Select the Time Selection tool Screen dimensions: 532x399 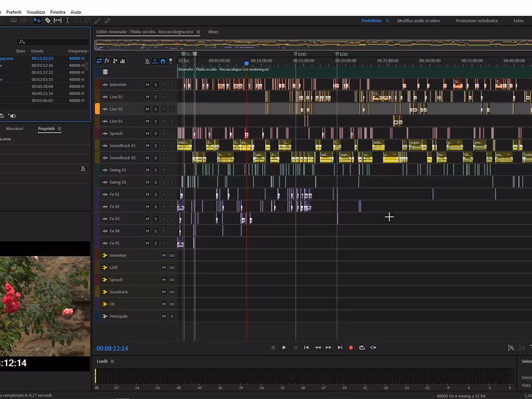67,21
